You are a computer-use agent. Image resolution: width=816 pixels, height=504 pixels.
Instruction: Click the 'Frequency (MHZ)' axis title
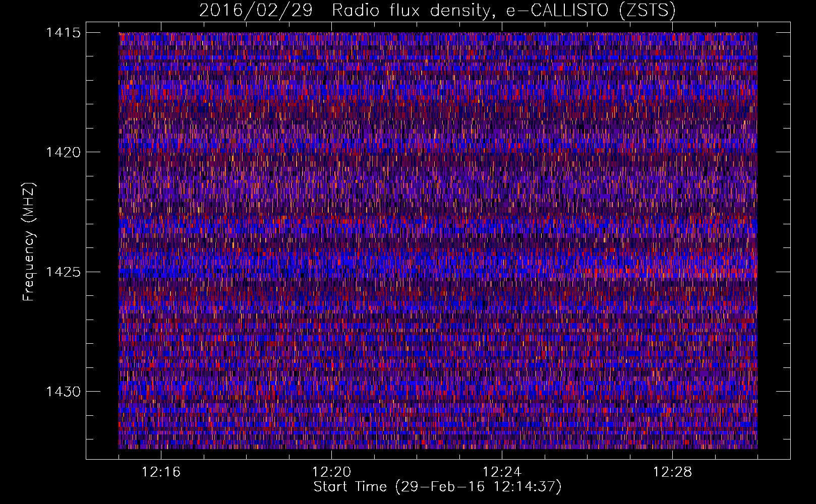pyautogui.click(x=29, y=242)
